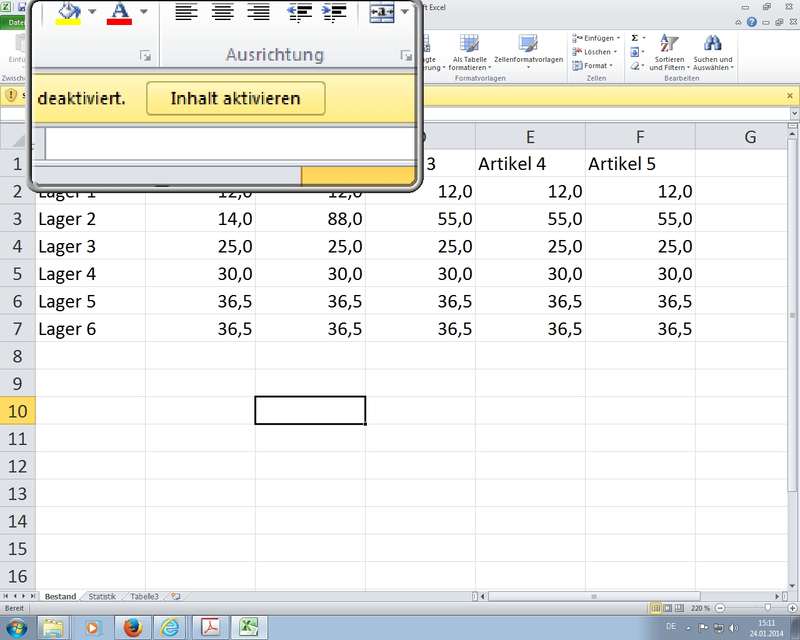The width and height of the screenshot is (800, 640).
Task: Click the zoom slider in status bar
Action: pyautogui.click(x=766, y=608)
